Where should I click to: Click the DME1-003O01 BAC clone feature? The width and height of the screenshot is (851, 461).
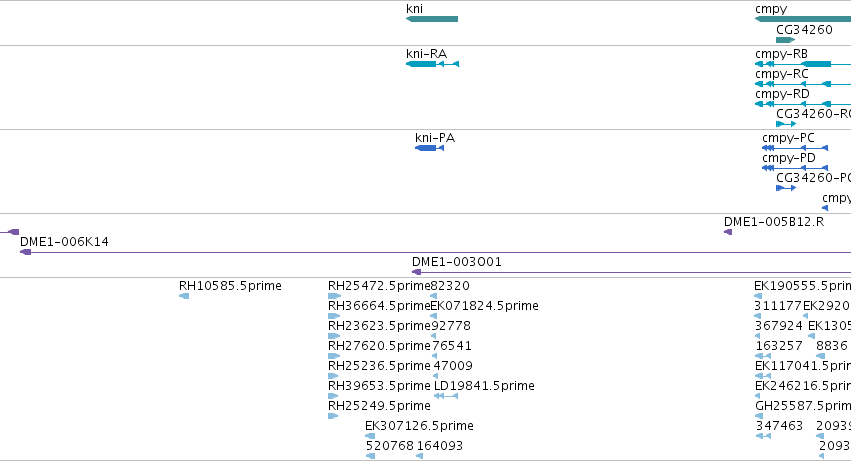click(x=631, y=273)
